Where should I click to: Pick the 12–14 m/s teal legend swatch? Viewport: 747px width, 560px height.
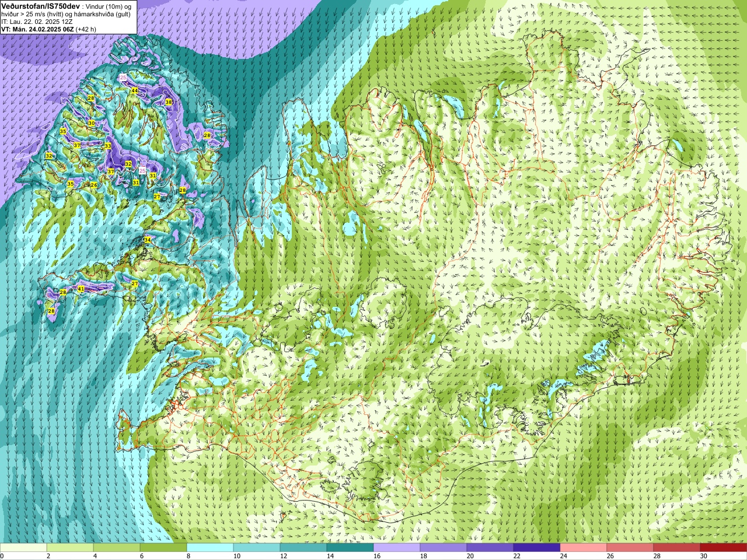pos(303,548)
